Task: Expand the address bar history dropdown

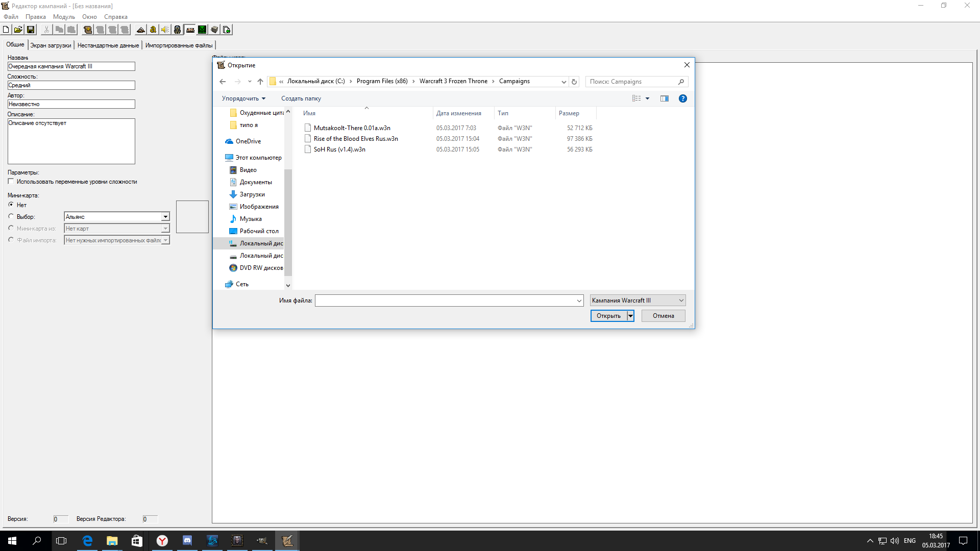Action: click(x=563, y=82)
